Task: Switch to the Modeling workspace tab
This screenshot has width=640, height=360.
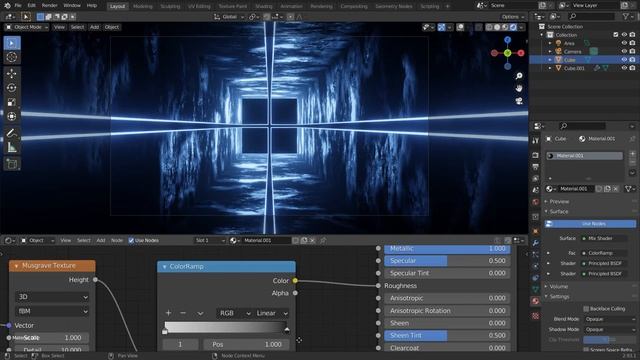Action: click(142, 6)
